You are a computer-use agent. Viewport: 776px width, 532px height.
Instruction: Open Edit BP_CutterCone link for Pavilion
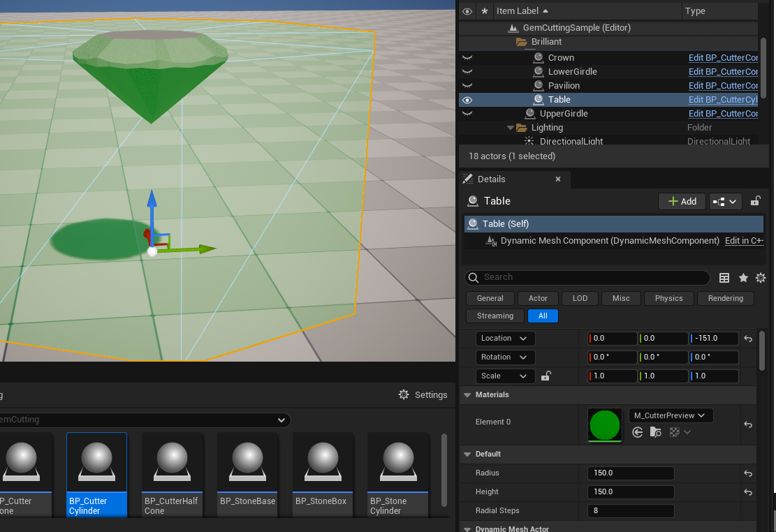pos(723,86)
